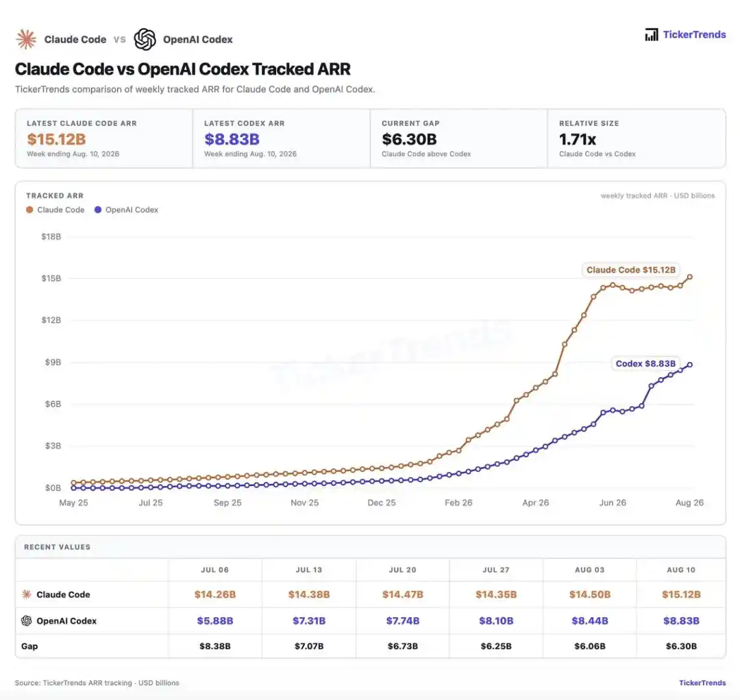Click the '$3B' y-axis label

click(53, 446)
